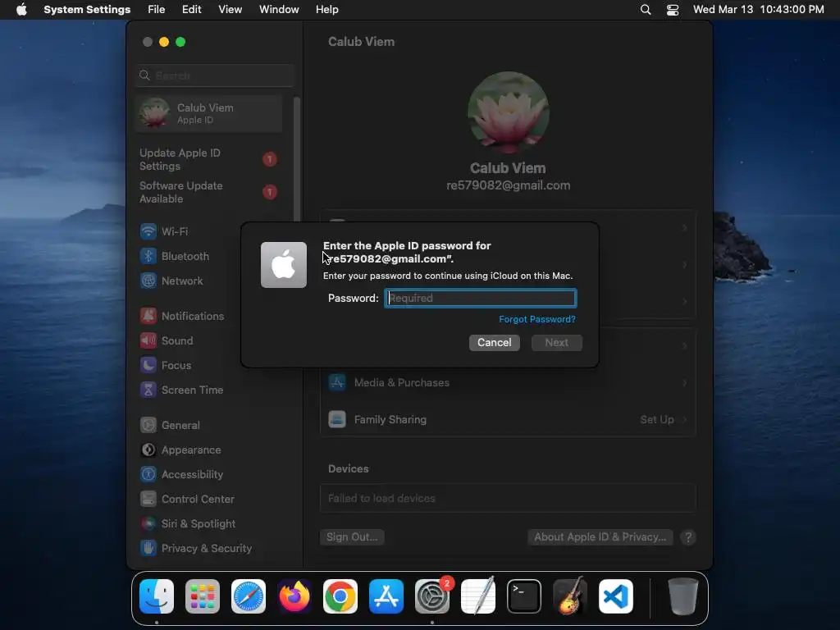Click the Sign Out... button
The height and width of the screenshot is (630, 840).
click(x=352, y=536)
